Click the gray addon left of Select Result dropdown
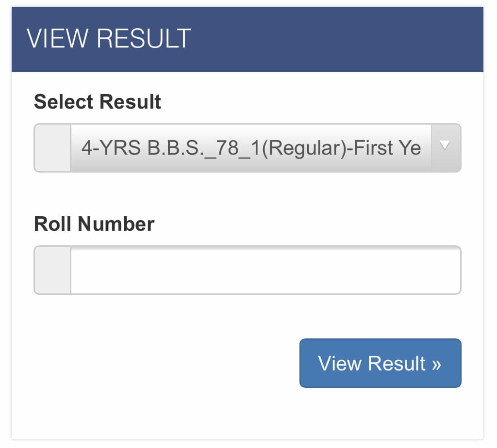 pos(52,148)
